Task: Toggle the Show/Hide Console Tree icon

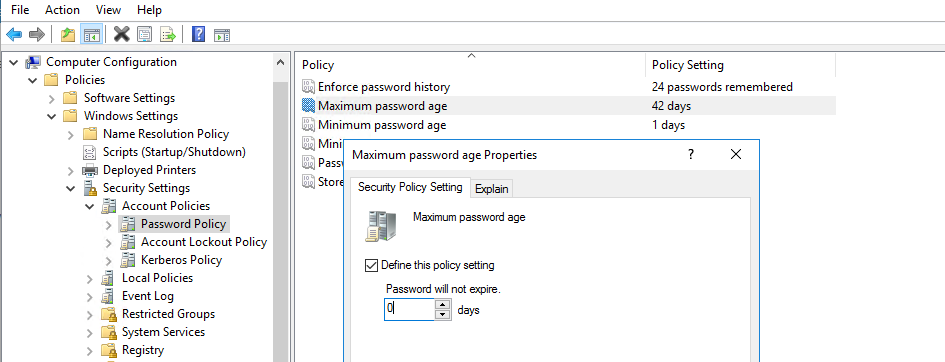Action: (92, 34)
